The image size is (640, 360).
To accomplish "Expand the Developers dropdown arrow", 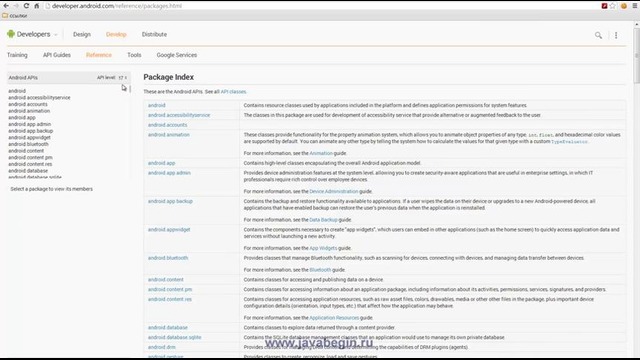I will (56, 35).
